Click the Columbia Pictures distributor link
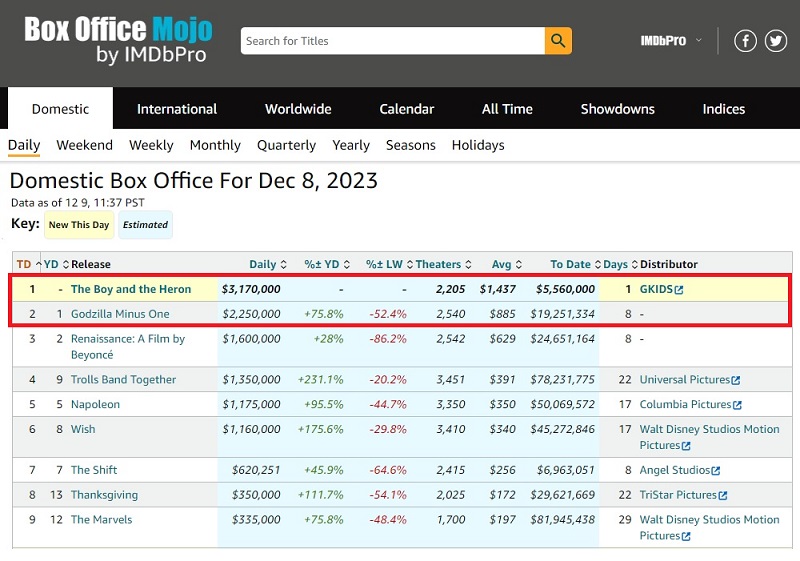 (x=685, y=405)
